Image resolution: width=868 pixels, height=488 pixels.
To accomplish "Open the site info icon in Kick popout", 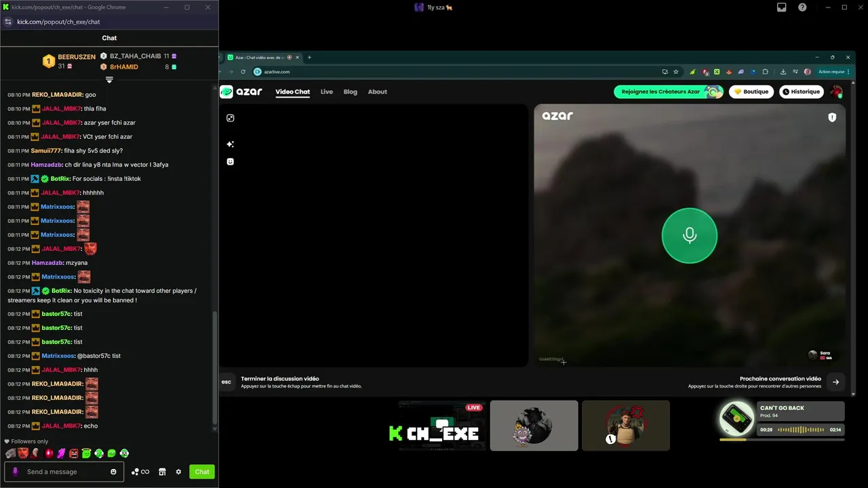I will [x=8, y=22].
